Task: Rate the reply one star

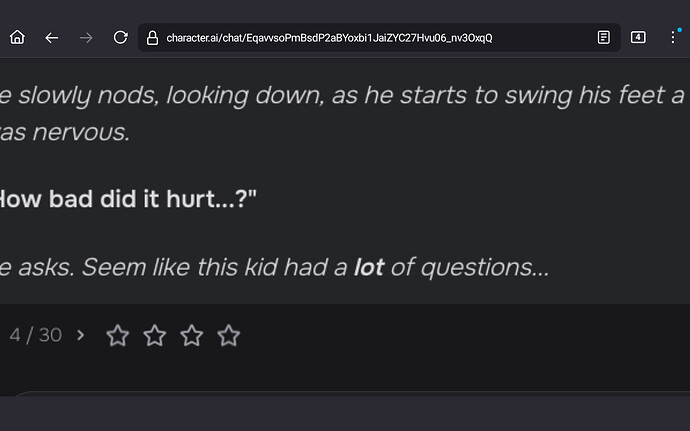Action: tap(118, 335)
